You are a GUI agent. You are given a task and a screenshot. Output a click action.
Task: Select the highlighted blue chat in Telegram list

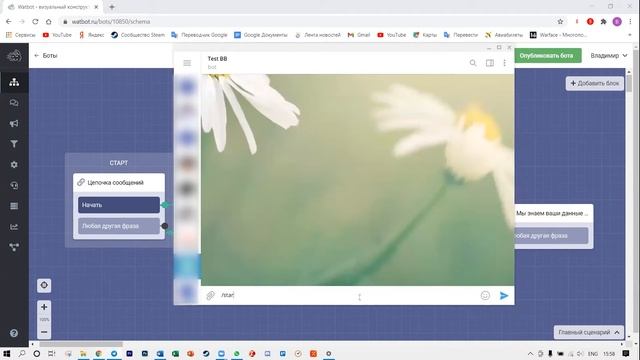click(187, 267)
